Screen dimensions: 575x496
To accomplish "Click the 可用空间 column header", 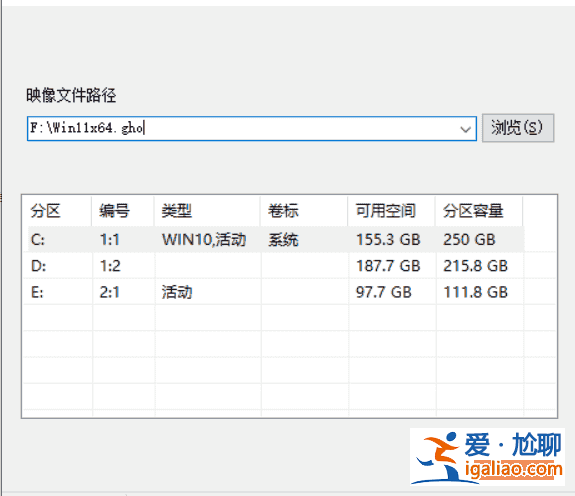I will tap(391, 211).
